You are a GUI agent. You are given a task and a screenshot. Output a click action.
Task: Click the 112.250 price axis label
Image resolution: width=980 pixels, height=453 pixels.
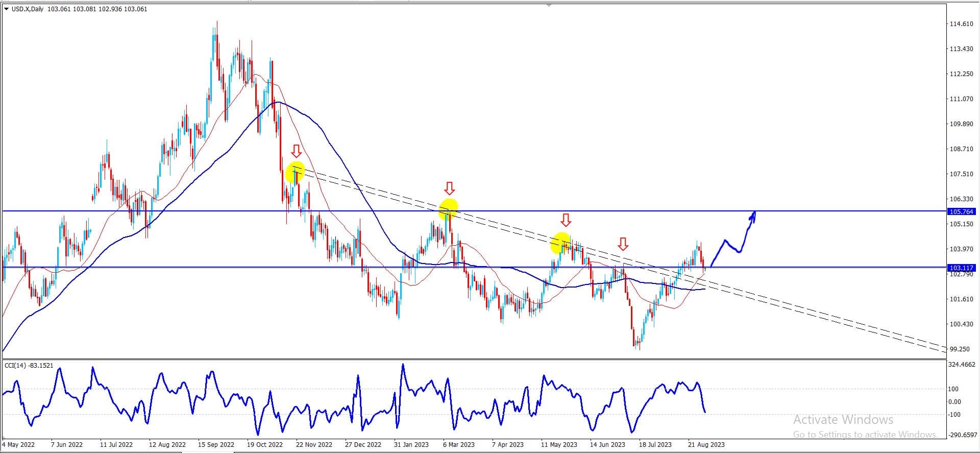point(961,74)
